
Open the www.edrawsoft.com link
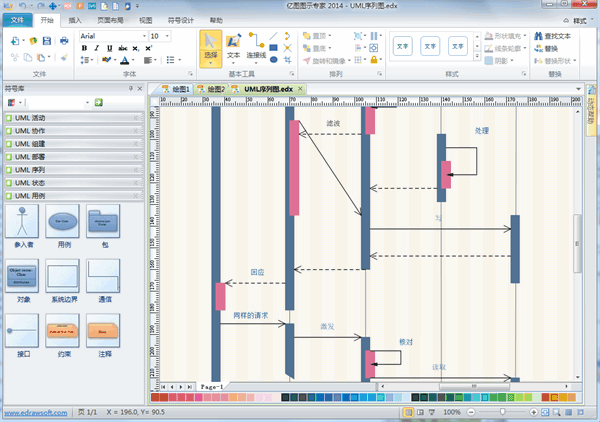coord(34,412)
